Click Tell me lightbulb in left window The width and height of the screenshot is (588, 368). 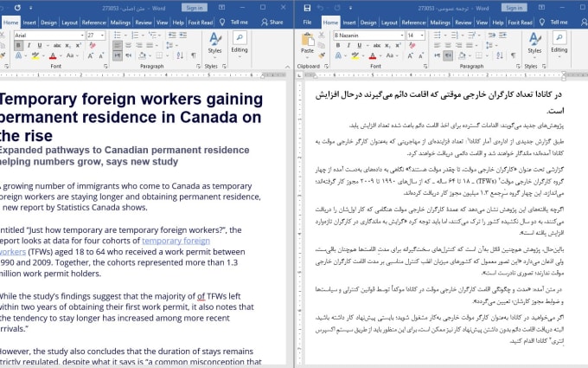[222, 23]
